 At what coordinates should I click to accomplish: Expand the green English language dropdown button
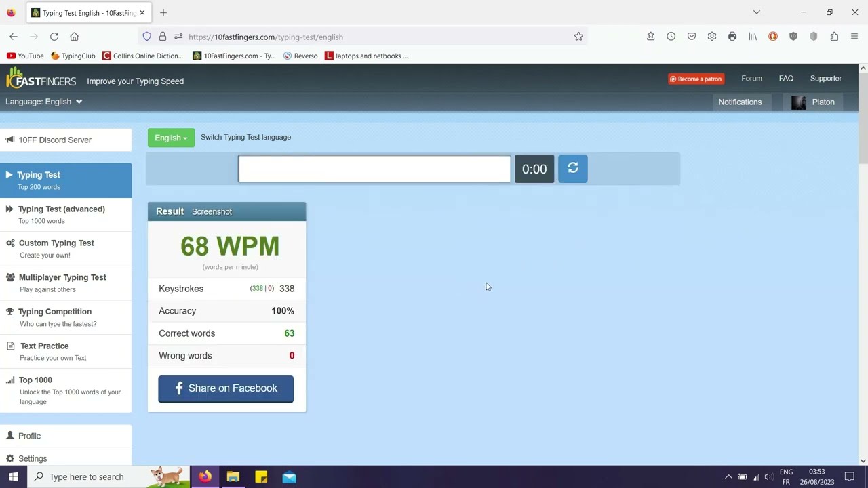[x=171, y=138]
